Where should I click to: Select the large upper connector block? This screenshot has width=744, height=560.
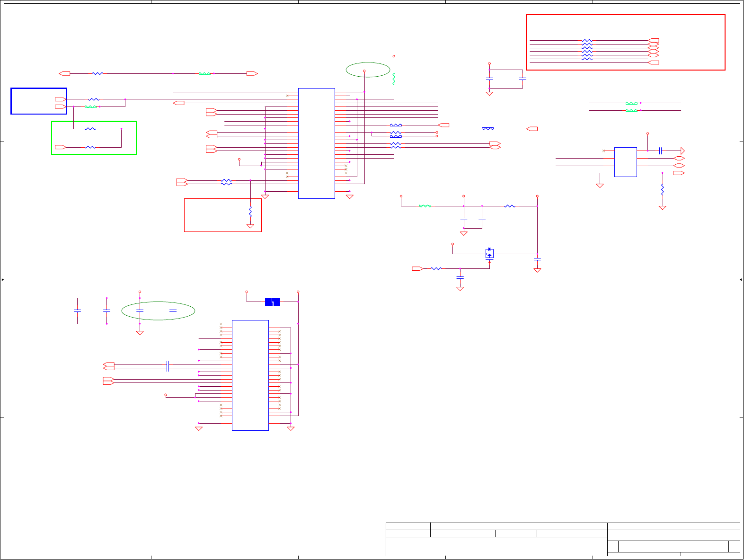(x=317, y=143)
